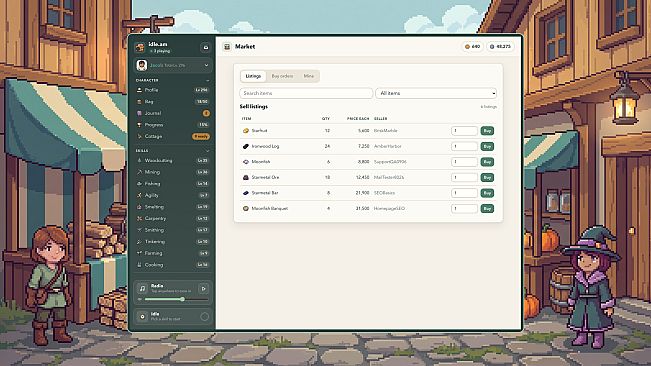
Task: Click the 5,600 price for Starfruit
Action: 363,130
